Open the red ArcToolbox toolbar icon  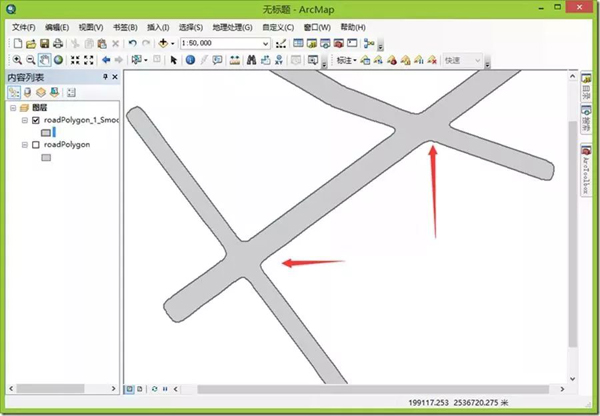338,43
